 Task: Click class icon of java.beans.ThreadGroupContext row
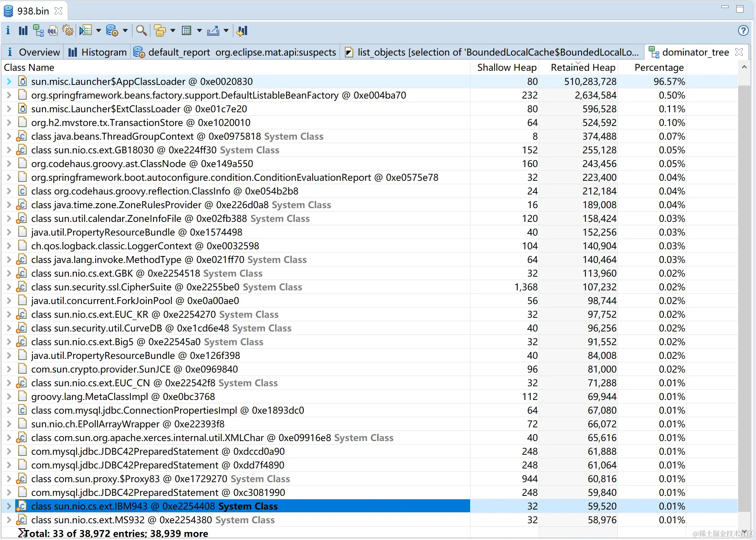tap(22, 136)
